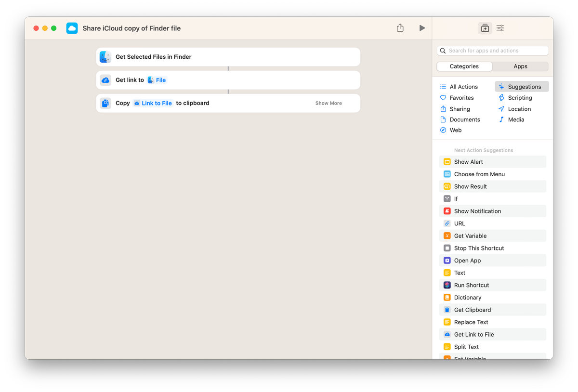Click the Run Shortcut action icon
578x392 pixels.
tap(447, 285)
